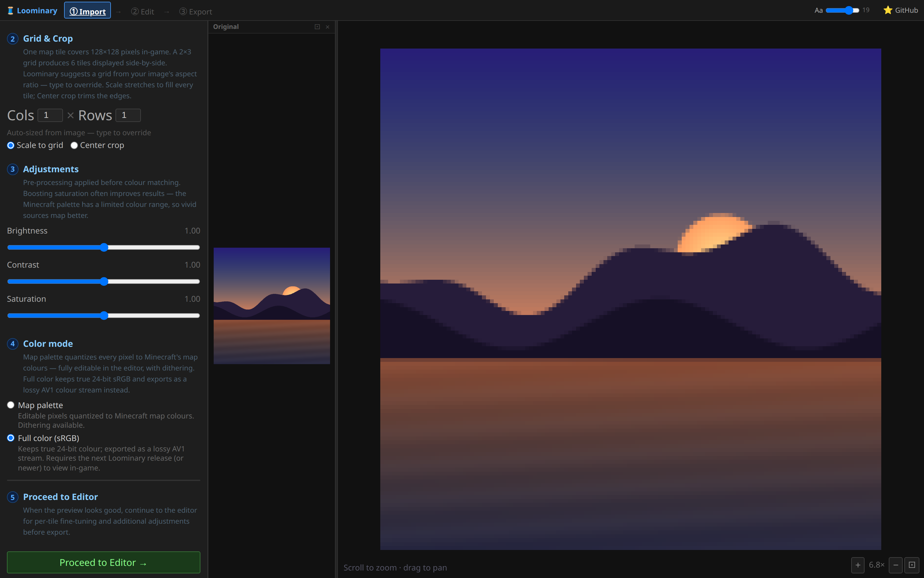Viewport: 924px width, 578px height.
Task: Click the Adjustments heading
Action: 51,169
